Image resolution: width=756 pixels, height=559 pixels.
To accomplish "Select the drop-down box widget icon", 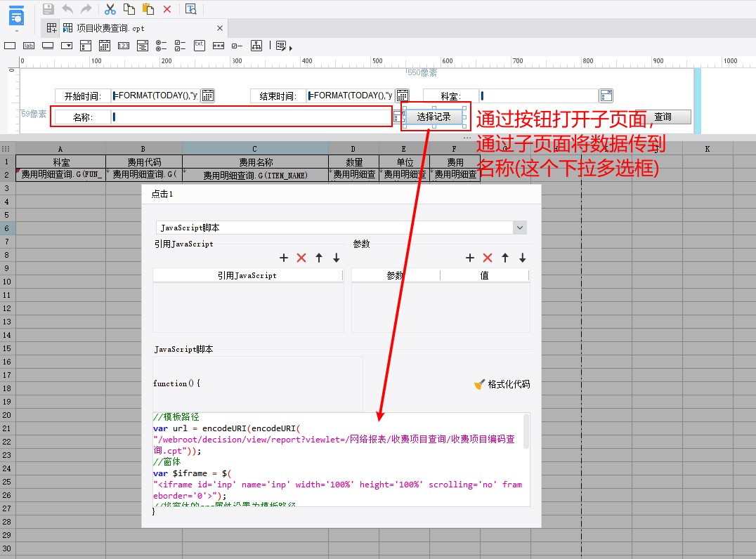I will [67, 46].
